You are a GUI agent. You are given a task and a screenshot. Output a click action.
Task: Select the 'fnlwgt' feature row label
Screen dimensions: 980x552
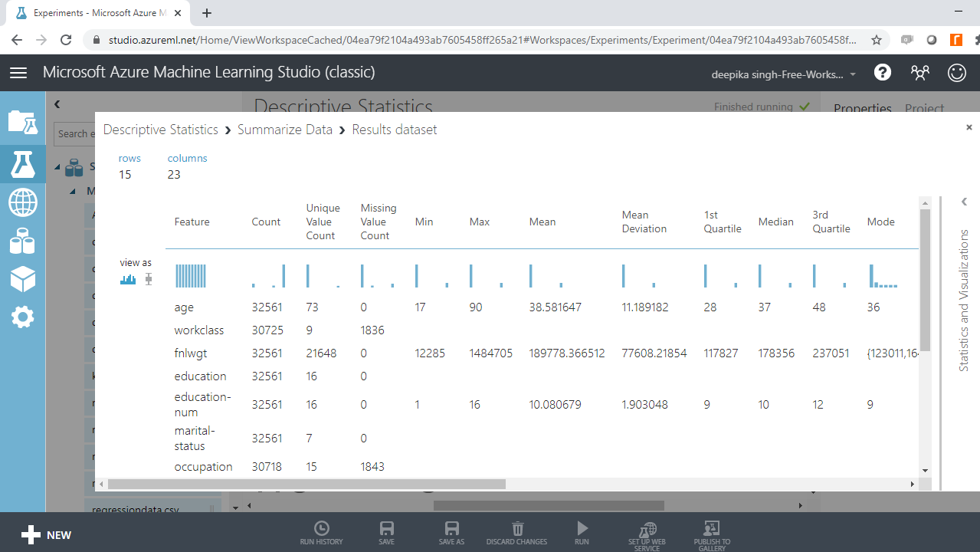(x=191, y=353)
